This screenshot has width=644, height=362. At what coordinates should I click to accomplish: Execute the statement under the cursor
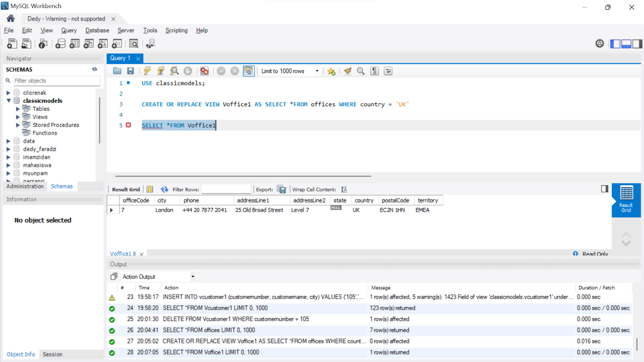click(161, 71)
